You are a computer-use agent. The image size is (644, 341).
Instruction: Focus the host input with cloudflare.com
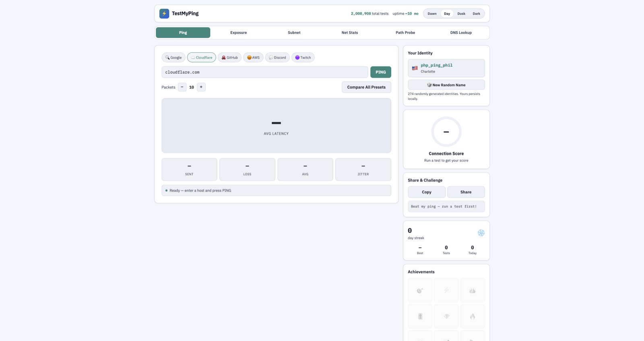pyautogui.click(x=265, y=72)
